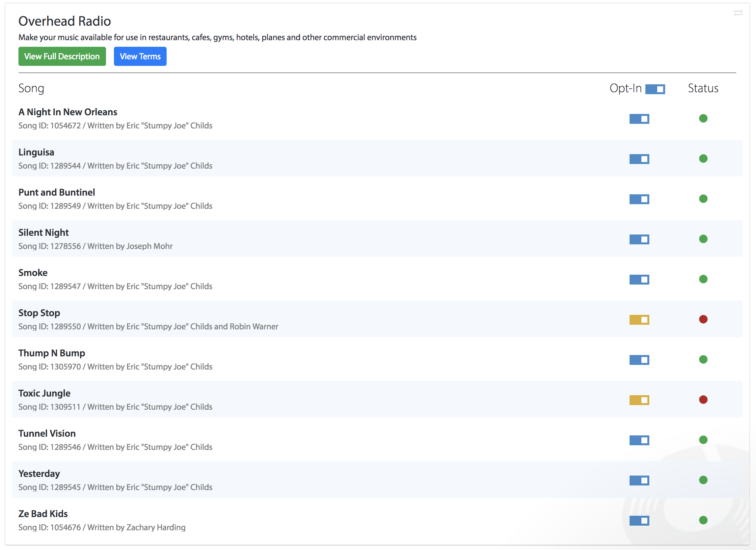Click Song ID 1289549 details line
Screen dimensions: 756x550
point(115,206)
